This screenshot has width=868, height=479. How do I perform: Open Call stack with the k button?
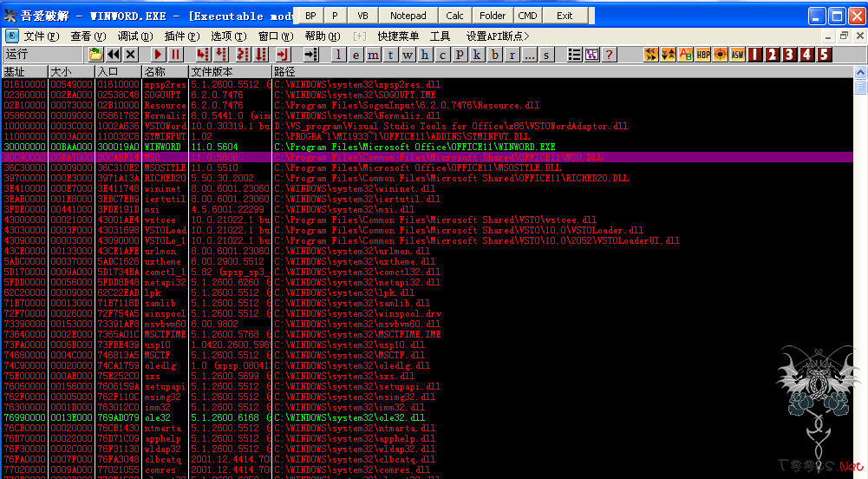pyautogui.click(x=477, y=55)
